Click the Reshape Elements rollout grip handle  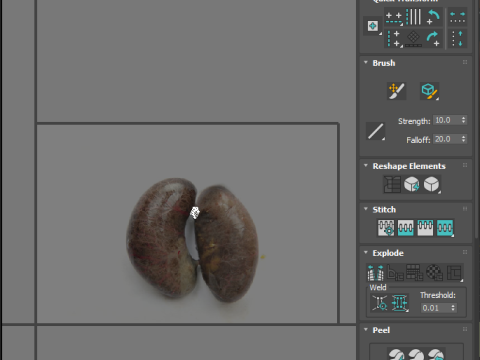click(x=465, y=165)
